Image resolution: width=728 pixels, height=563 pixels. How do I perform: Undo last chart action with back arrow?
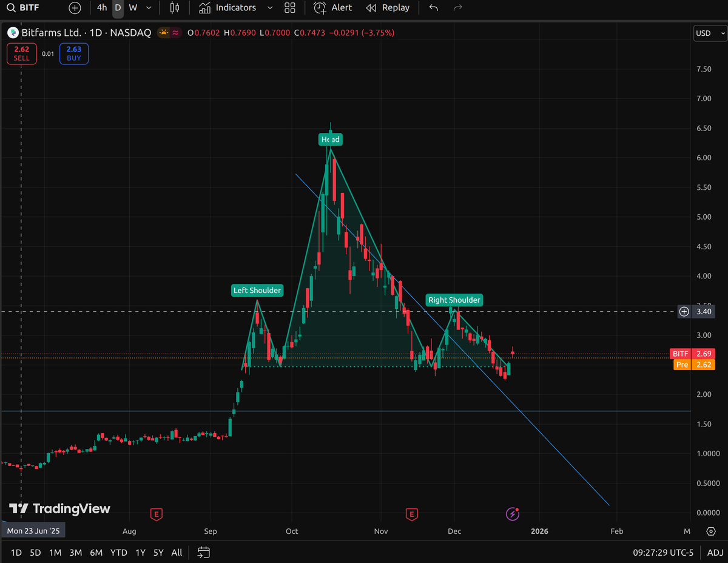click(433, 8)
